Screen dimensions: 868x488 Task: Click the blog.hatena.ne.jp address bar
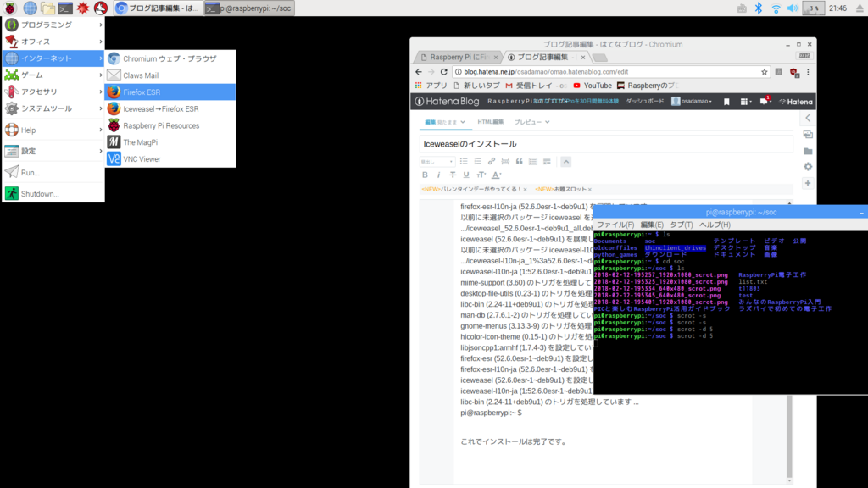[609, 72]
